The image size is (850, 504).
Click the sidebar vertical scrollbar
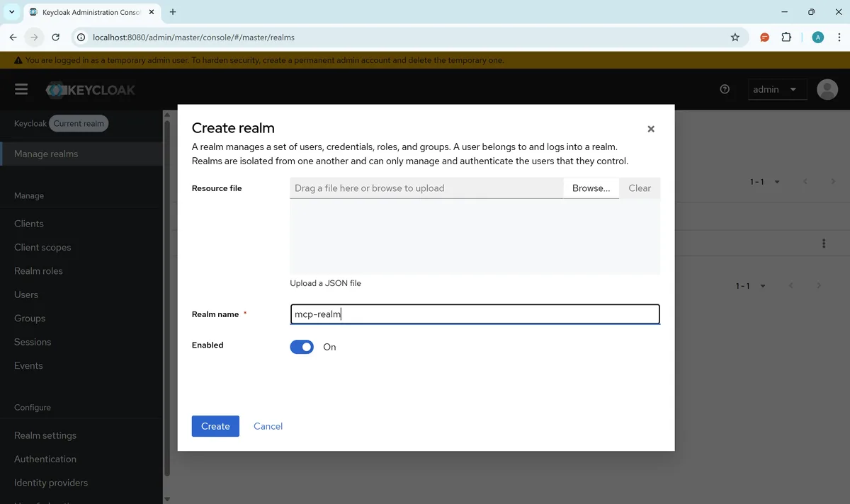(167, 297)
